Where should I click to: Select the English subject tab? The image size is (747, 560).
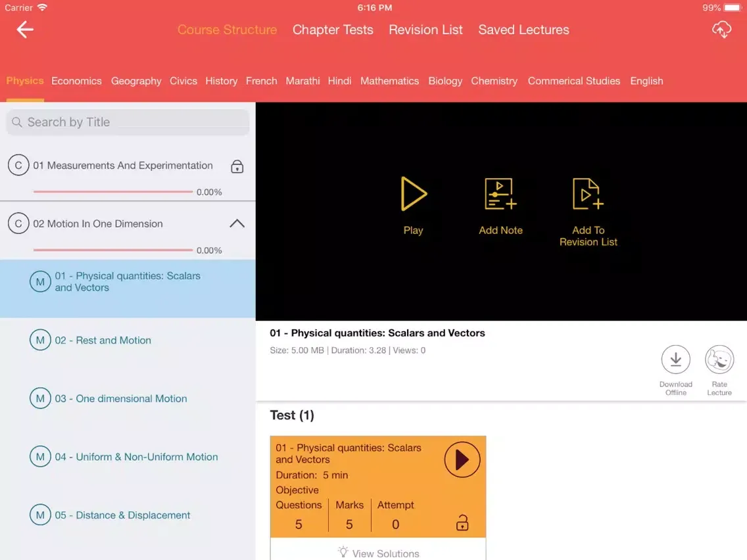646,81
